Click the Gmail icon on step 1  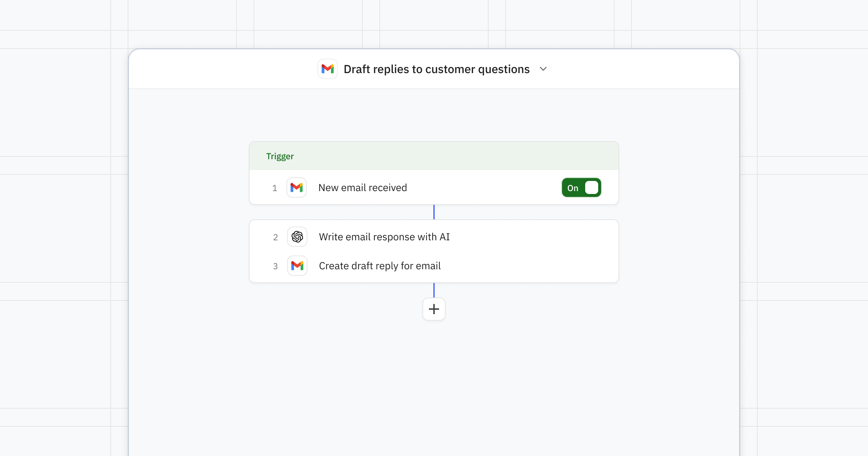pos(297,187)
